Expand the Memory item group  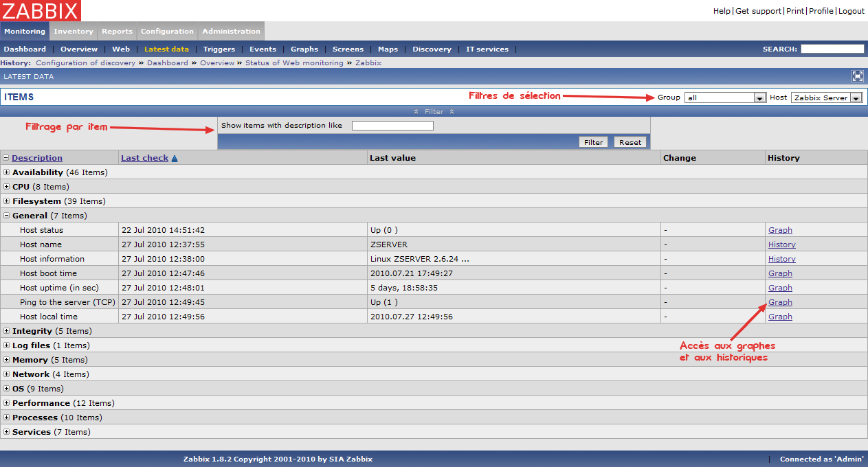(x=7, y=360)
